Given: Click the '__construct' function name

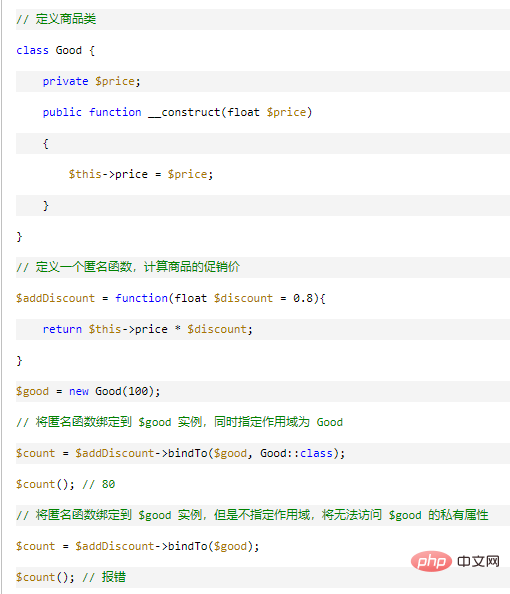Looking at the screenshot, I should 184,112.
